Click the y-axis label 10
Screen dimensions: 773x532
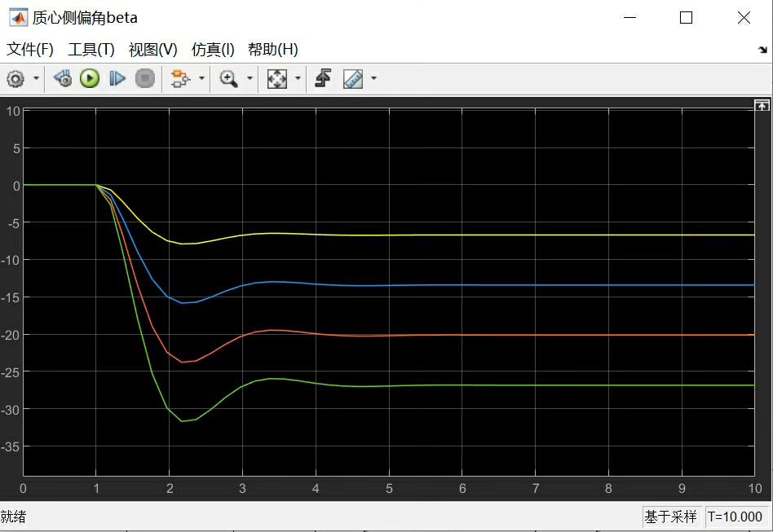pyautogui.click(x=13, y=112)
